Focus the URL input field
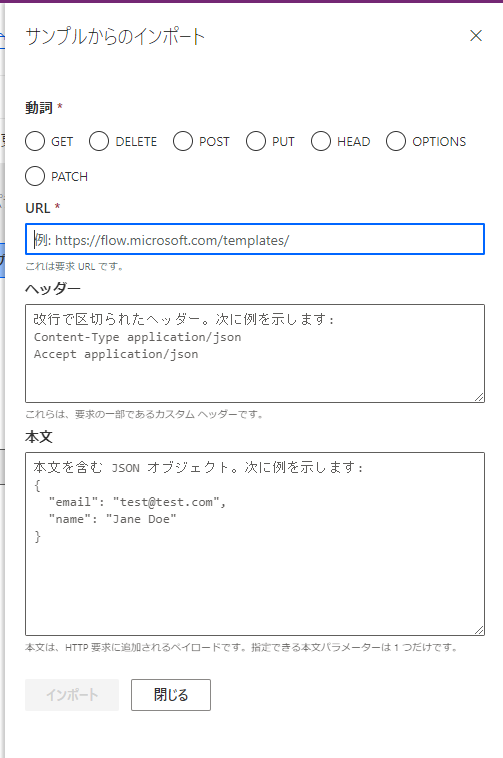The width and height of the screenshot is (503, 758). point(255,239)
